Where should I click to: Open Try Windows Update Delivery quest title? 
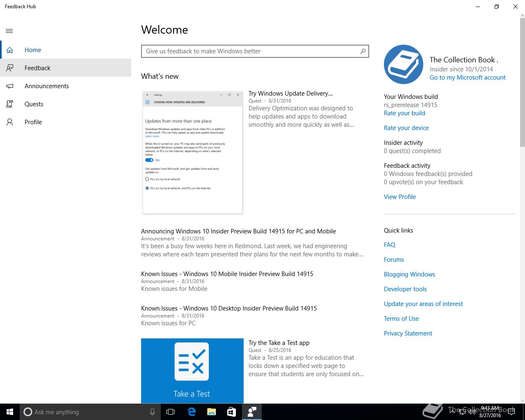(290, 94)
